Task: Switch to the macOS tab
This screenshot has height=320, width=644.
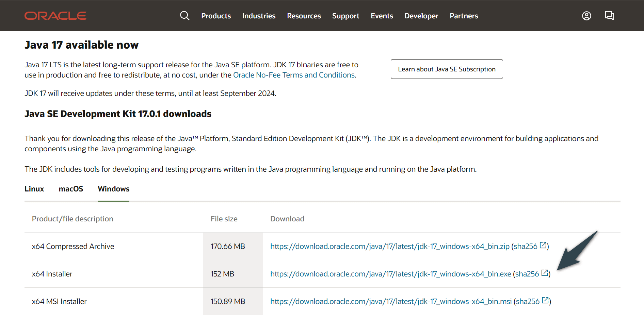Action: 71,189
